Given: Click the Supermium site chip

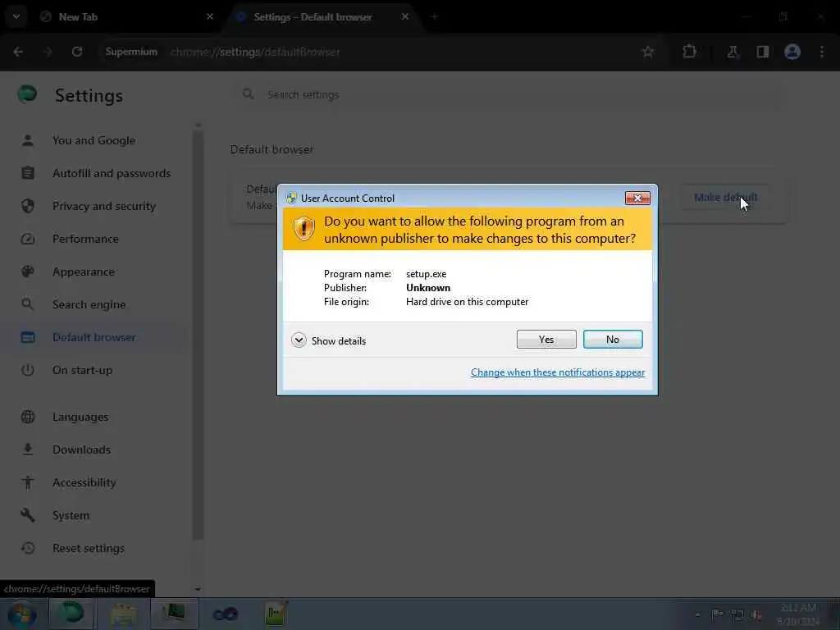Looking at the screenshot, I should click(131, 52).
